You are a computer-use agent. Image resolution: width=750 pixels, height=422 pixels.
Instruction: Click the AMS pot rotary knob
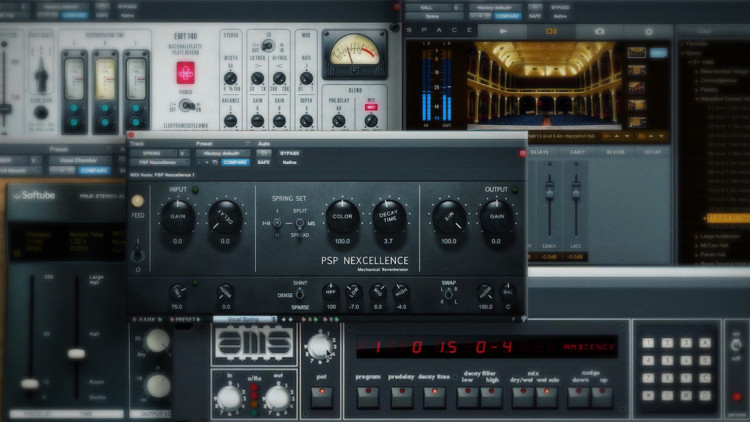(320, 346)
